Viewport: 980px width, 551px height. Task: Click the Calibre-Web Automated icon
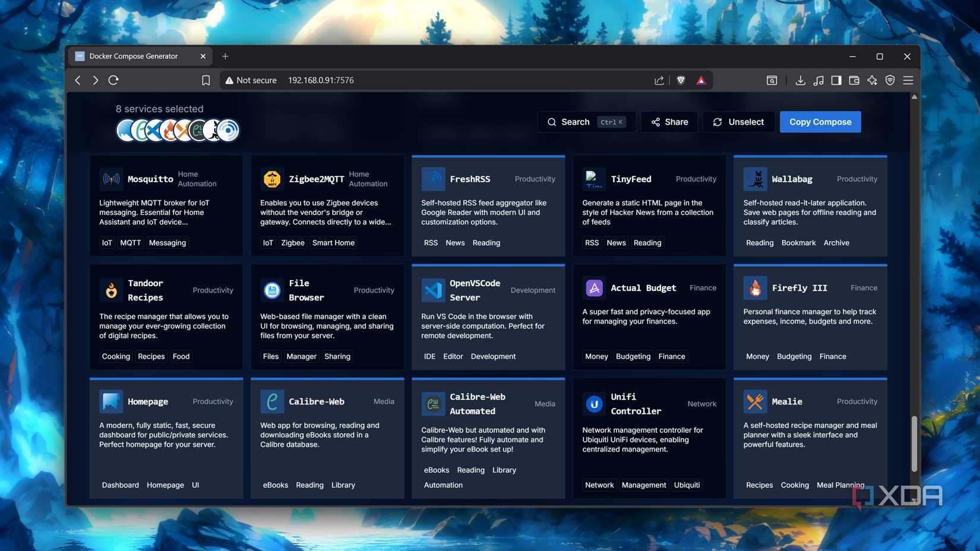(433, 404)
